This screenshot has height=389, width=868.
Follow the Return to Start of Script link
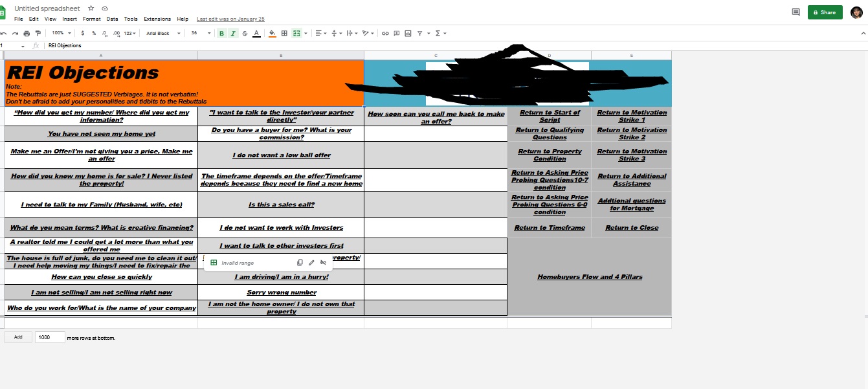coord(550,116)
